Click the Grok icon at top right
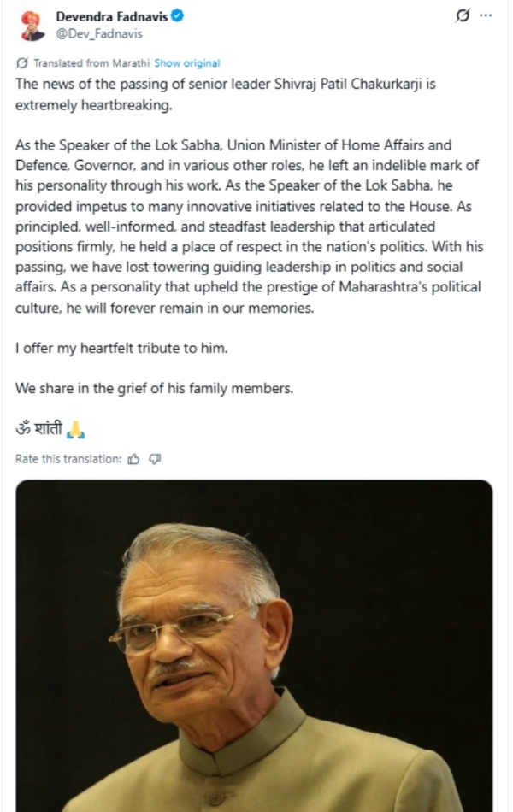Viewport: 513px width, 812px height. (x=463, y=16)
